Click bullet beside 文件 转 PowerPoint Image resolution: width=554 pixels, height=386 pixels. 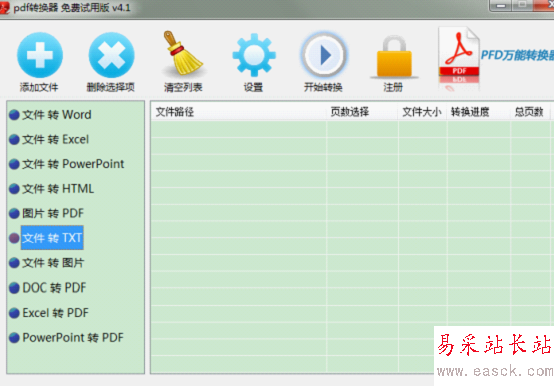(x=14, y=164)
